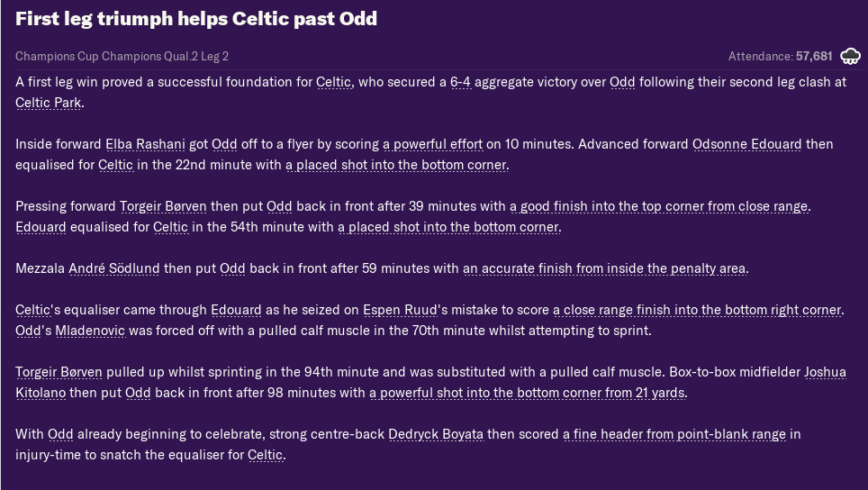Open the Odd club link in first paragraph

coord(622,82)
